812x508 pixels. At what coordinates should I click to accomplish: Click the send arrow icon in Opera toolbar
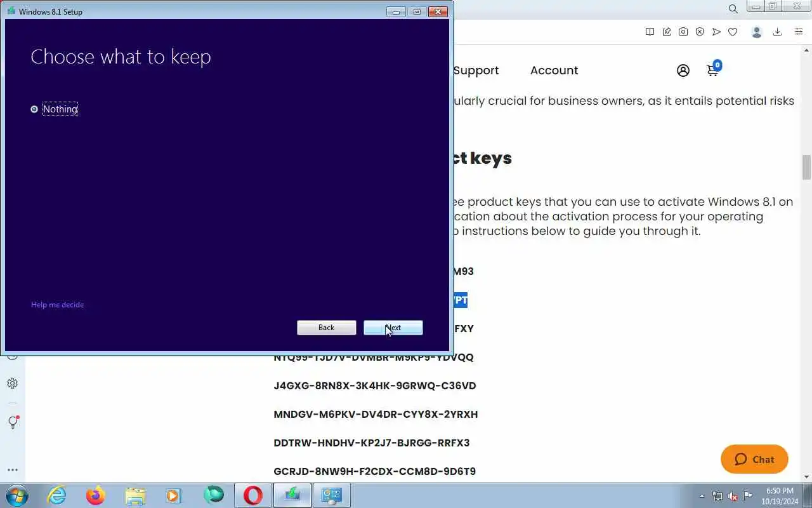pos(716,32)
